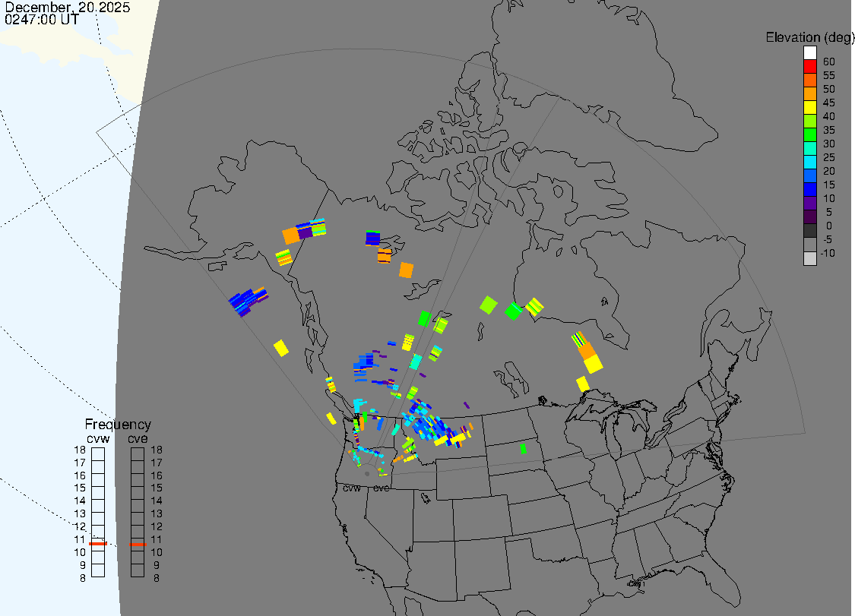Screen dimensions: 855x616
Task: Click the white swatch atop the elevation legend
Action: pos(809,53)
